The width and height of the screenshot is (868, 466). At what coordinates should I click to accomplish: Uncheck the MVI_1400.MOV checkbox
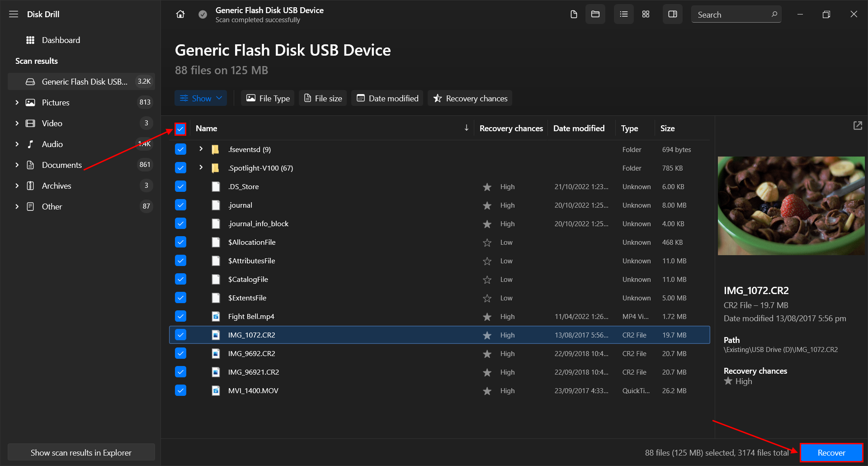(x=180, y=390)
